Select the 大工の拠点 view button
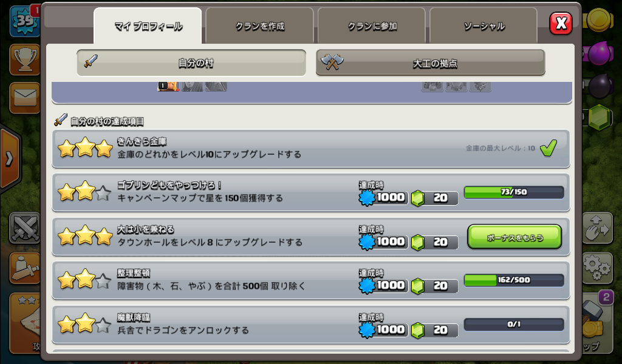Viewport: 622px width, 364px height. pyautogui.click(x=431, y=62)
